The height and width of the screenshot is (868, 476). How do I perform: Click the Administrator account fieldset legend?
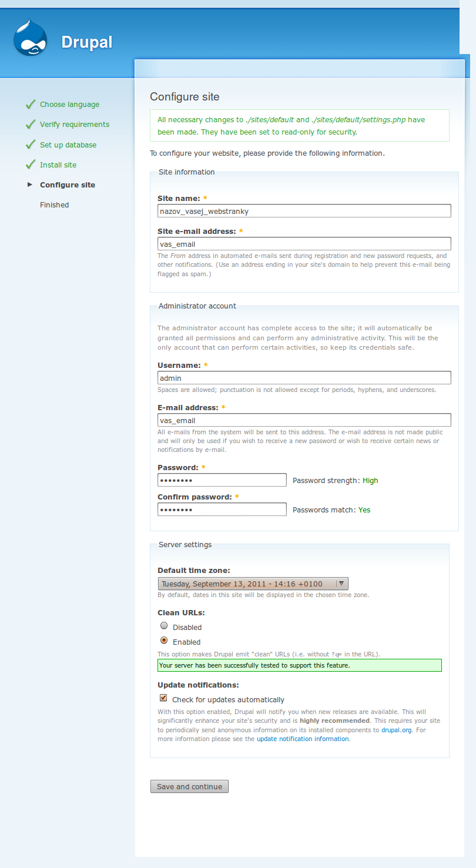click(197, 306)
